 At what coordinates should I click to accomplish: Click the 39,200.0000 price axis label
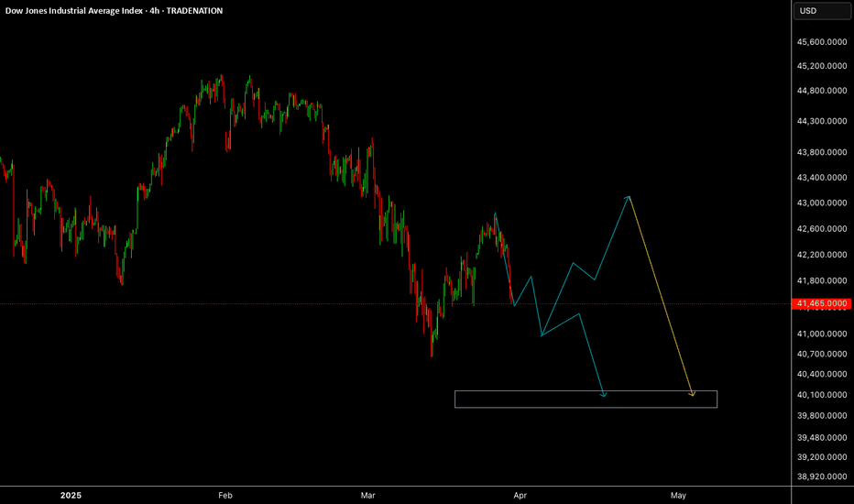[822, 457]
